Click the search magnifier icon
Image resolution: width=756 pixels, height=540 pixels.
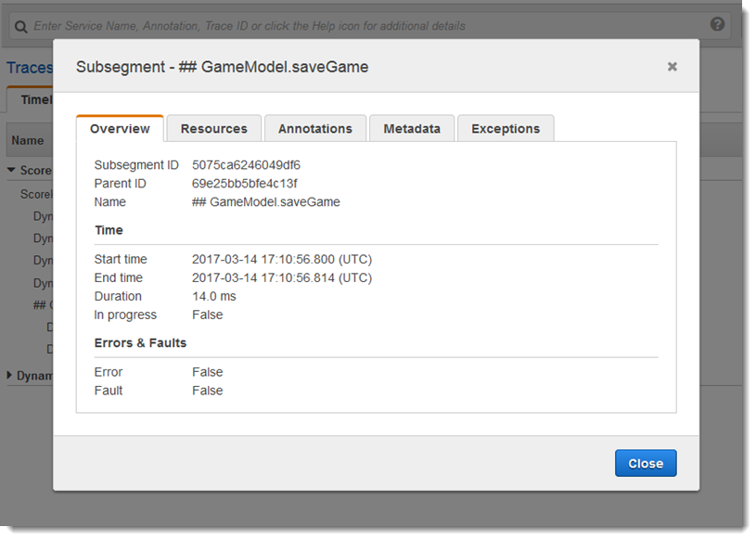(20, 26)
